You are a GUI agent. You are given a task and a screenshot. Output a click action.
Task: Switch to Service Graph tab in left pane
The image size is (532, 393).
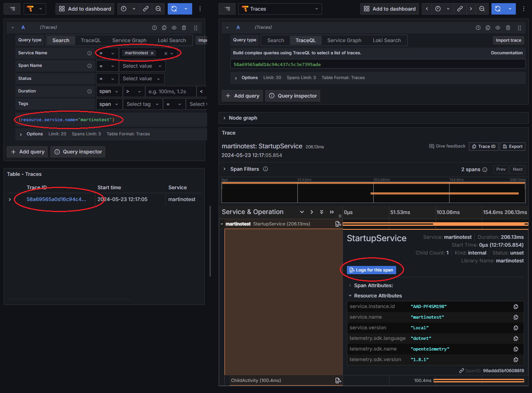coord(129,40)
